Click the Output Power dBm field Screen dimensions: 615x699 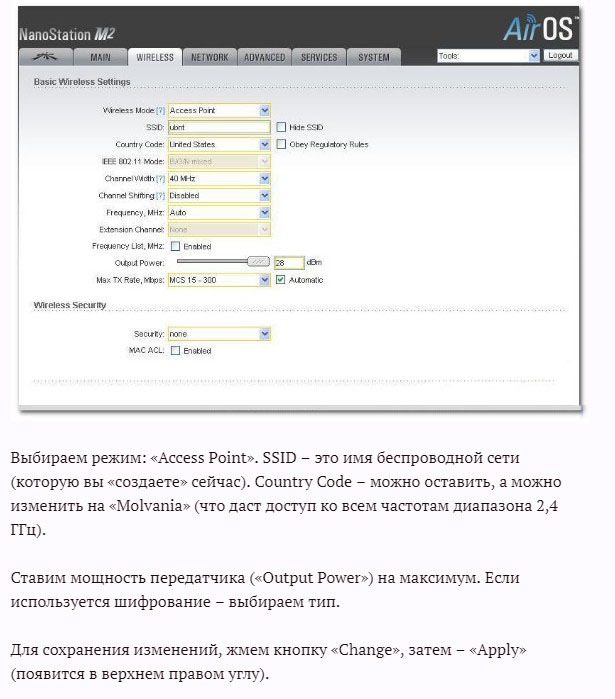click(x=289, y=263)
